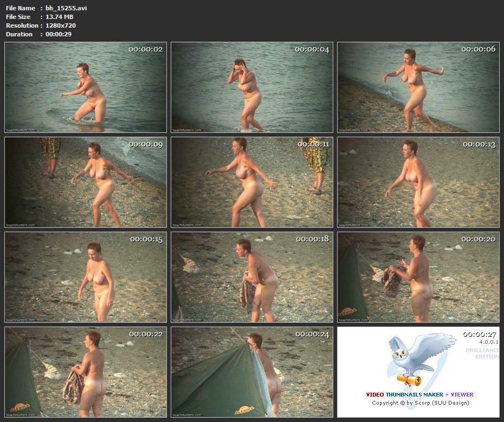Select the thumbnail at timestamp 00:00:24

point(252,372)
